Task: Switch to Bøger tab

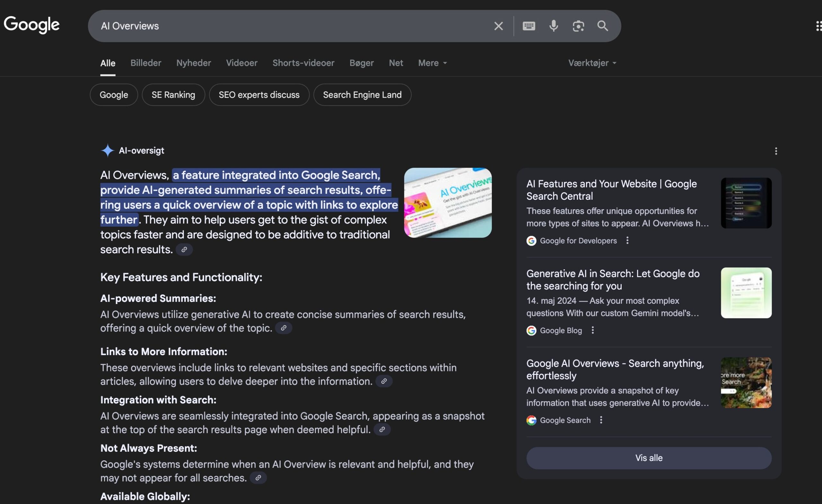Action: pyautogui.click(x=361, y=63)
